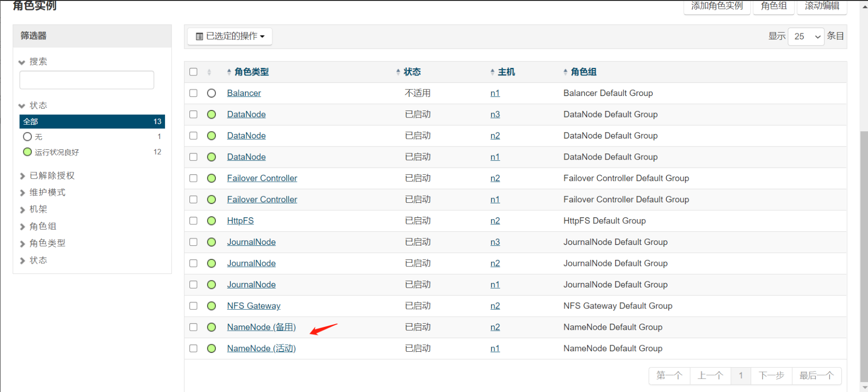Check the Balancer row checkbox

click(x=193, y=93)
